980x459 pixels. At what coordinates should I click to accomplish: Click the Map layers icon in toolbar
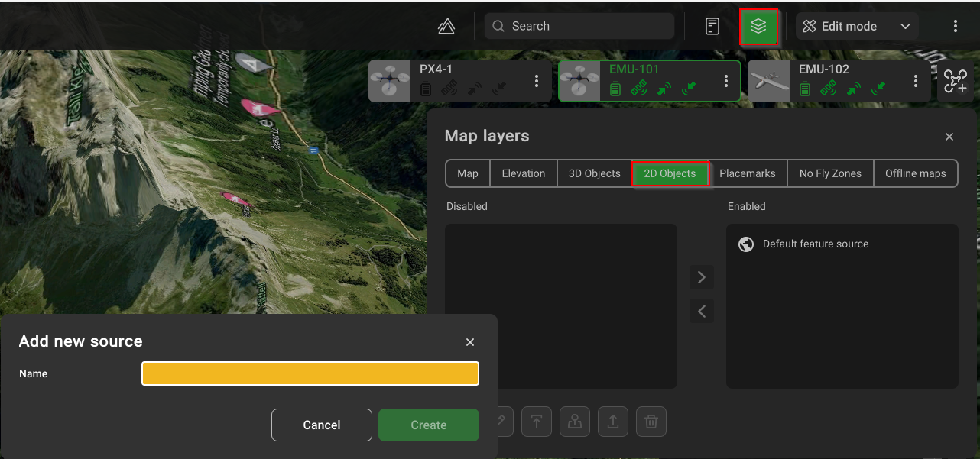(x=758, y=27)
